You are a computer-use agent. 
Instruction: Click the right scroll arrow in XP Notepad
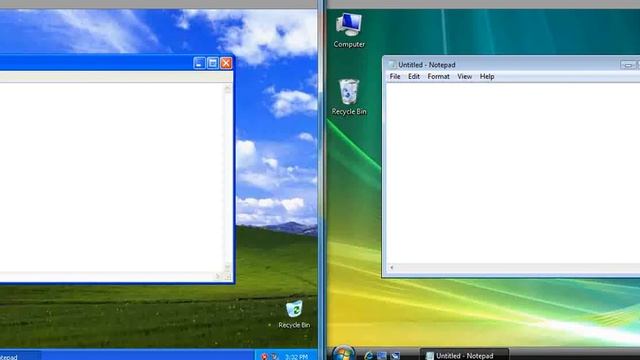(x=218, y=276)
